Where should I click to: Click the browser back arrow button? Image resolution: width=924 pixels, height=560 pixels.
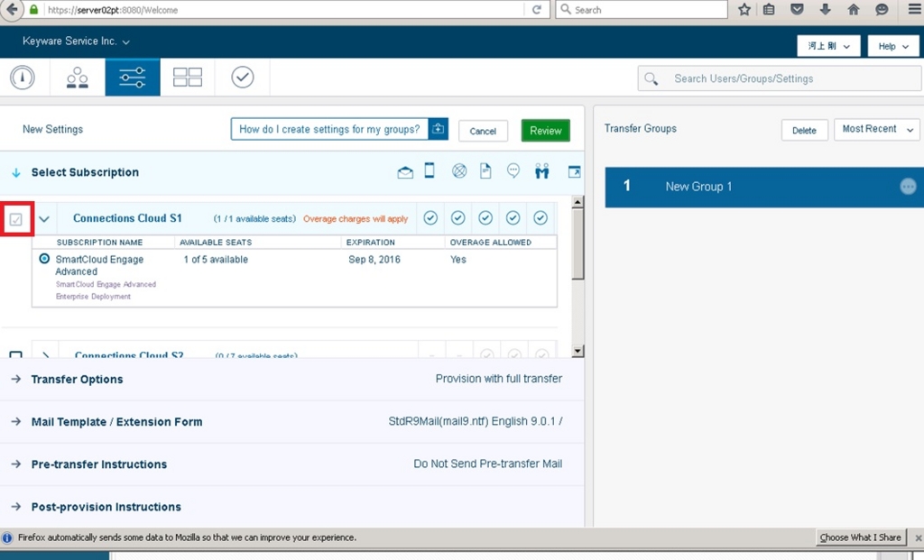(x=12, y=10)
